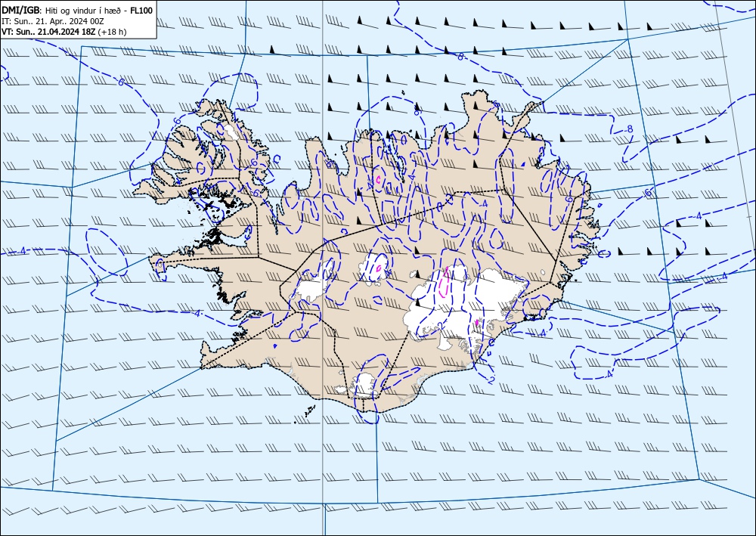Click the "(+18 h)" forecast offset text
The width and height of the screenshot is (756, 536).
(x=112, y=32)
